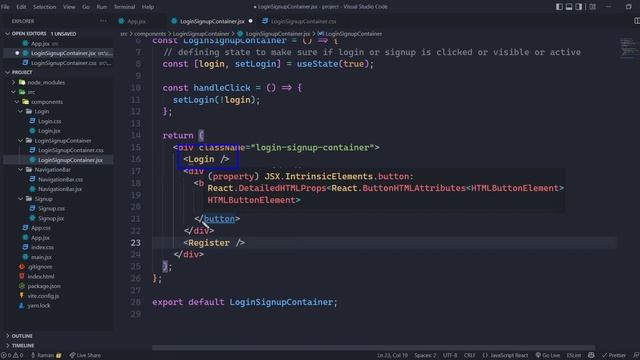Start server with Go Live
This screenshot has width=640, height=360.
(x=547, y=356)
